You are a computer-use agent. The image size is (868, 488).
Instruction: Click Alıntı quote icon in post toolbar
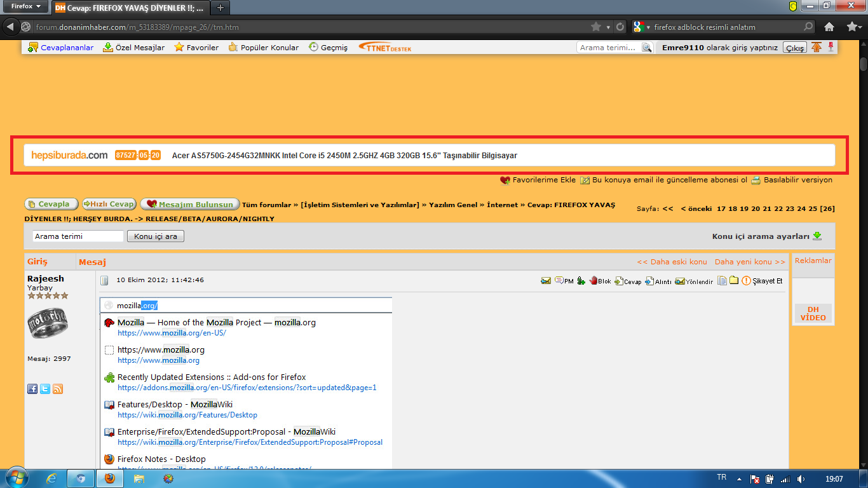point(658,281)
